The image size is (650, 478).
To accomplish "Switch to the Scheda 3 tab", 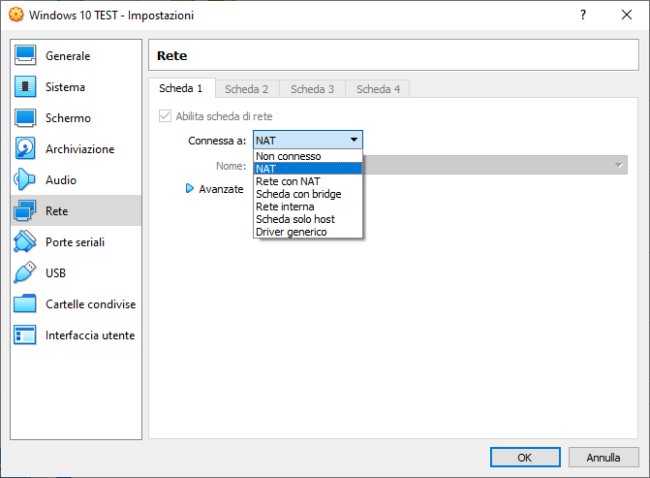I will pos(313,89).
